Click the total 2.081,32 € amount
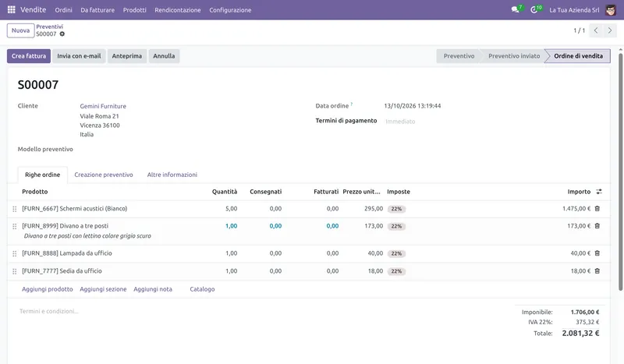Screen dimensions: 624x364 pos(580,334)
